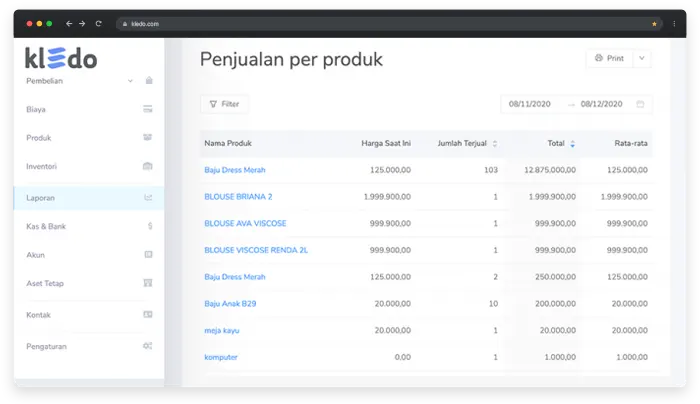Viewport: 700px width, 404px height.
Task: Click the Print button
Action: tap(609, 58)
